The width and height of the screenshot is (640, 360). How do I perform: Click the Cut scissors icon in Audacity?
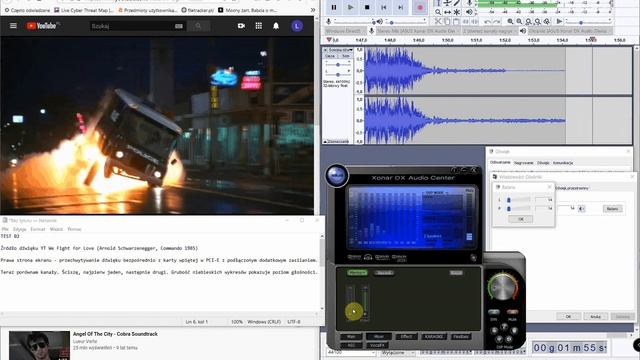pos(438,21)
